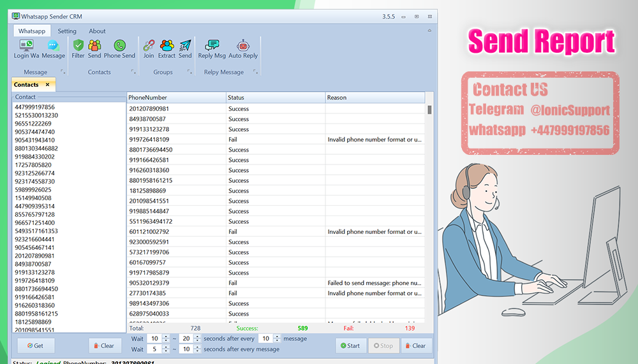Select contact 96551222269 in Contact list

click(x=33, y=124)
